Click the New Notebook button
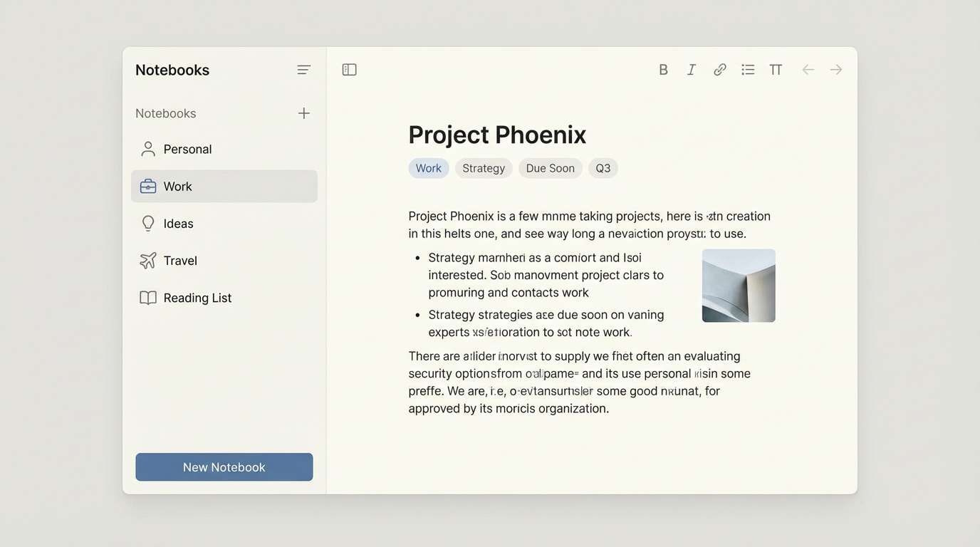 224,467
